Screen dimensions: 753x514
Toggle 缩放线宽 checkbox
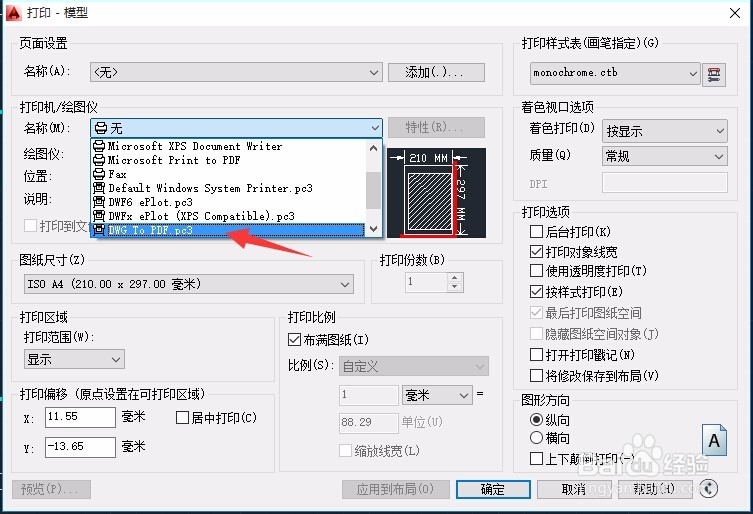[x=345, y=450]
